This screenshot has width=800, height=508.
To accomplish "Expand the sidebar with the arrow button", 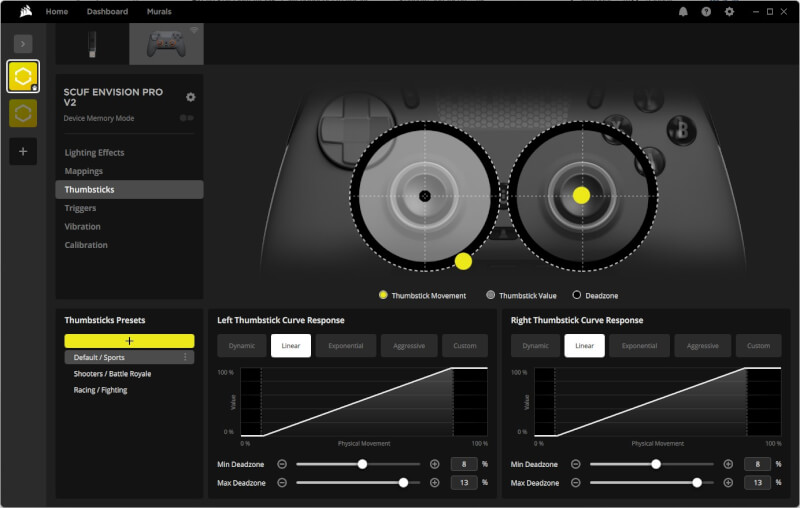I will pyautogui.click(x=23, y=44).
